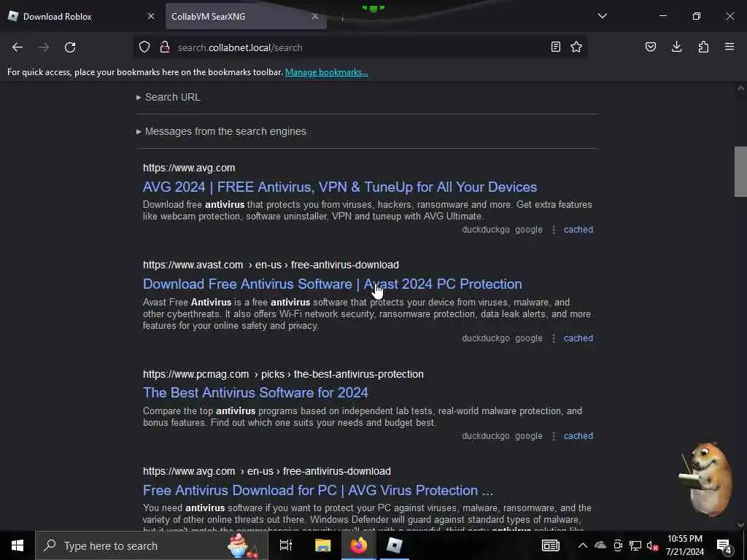This screenshot has width=747, height=560.
Task: Go back to the previous page
Action: coord(18,47)
